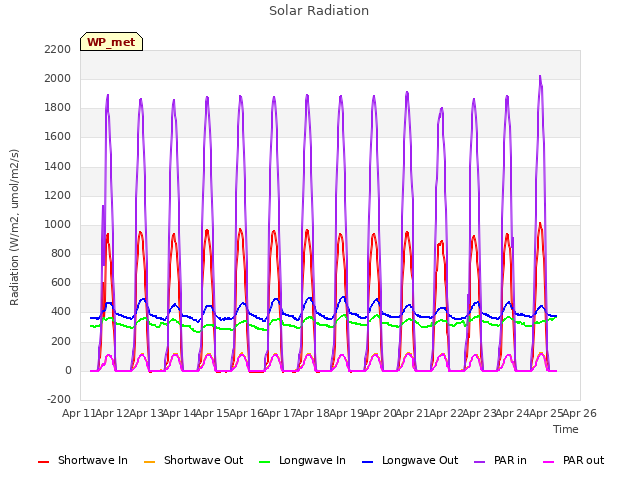Image resolution: width=640 pixels, height=480 pixels.
Task: Click the red Shortwave In legend swatch
Action: (43, 462)
